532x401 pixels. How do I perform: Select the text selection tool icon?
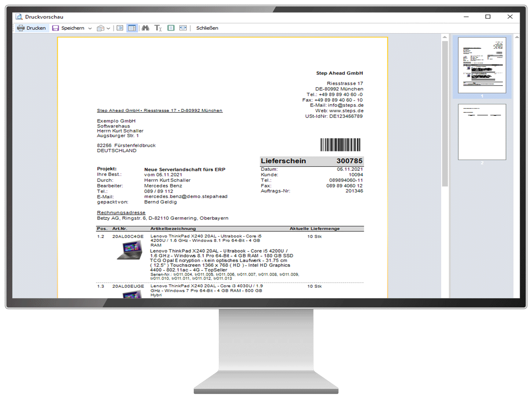(x=158, y=28)
